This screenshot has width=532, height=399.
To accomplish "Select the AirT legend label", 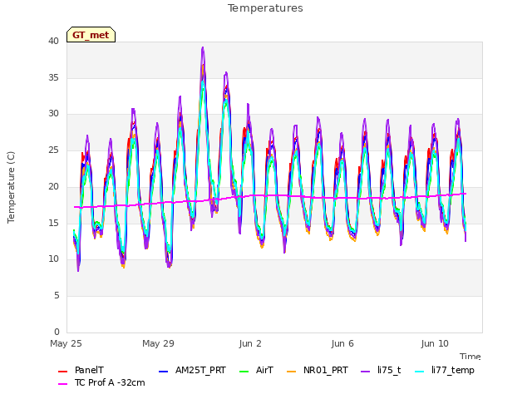I will coord(264,370).
